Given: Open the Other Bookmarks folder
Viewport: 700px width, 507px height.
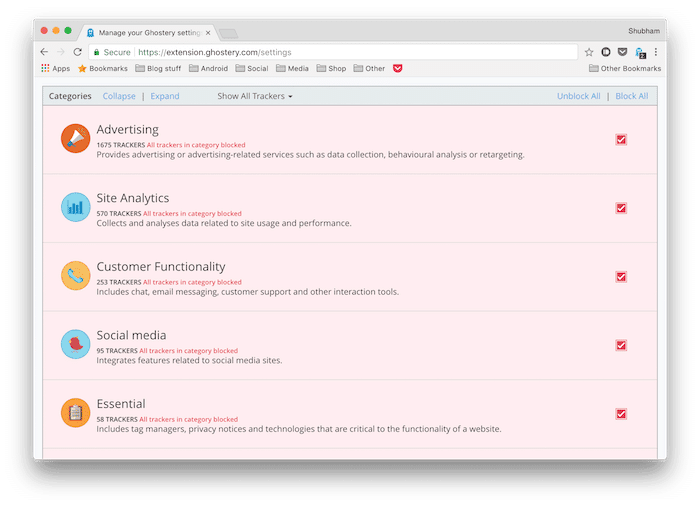Looking at the screenshot, I should pos(625,69).
